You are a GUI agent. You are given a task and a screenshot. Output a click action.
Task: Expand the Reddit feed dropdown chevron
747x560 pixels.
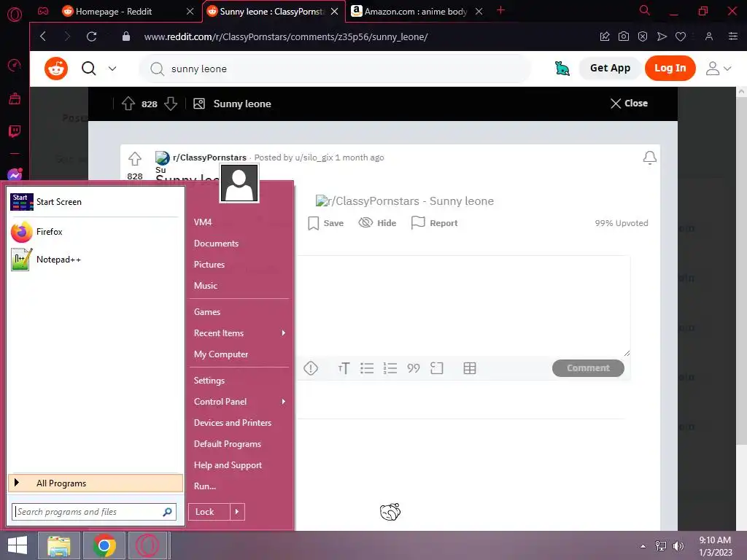(x=112, y=69)
